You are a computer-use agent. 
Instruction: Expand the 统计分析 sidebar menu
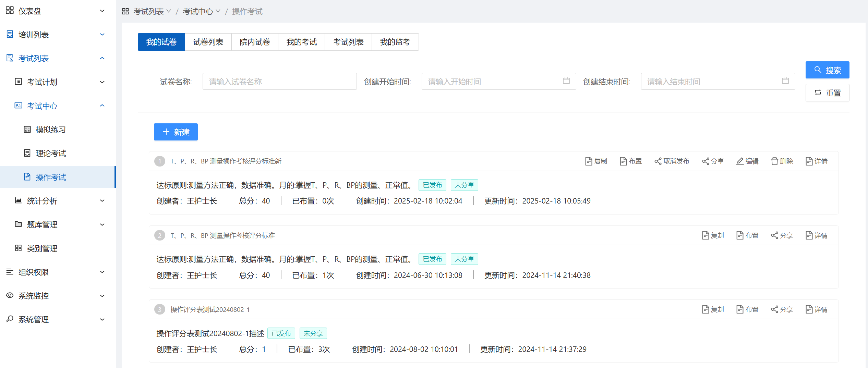point(102,201)
